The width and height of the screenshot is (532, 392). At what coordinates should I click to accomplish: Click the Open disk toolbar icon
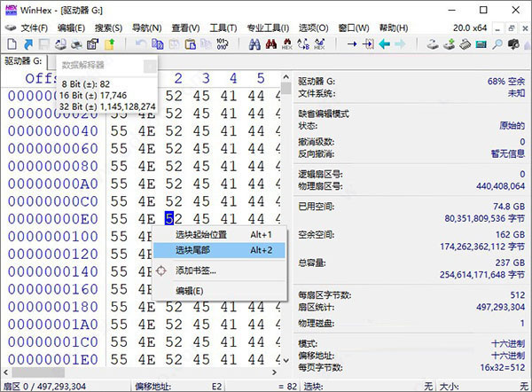coord(434,43)
